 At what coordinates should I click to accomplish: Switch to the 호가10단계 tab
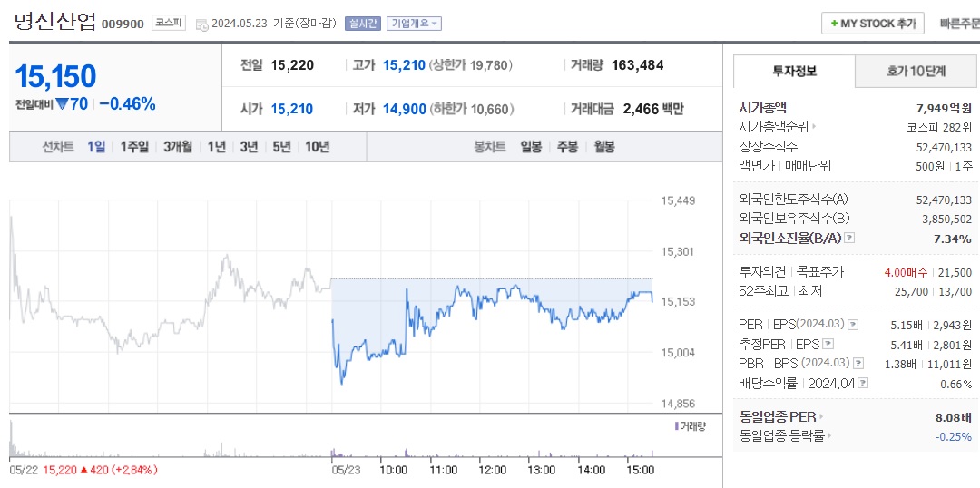point(916,72)
